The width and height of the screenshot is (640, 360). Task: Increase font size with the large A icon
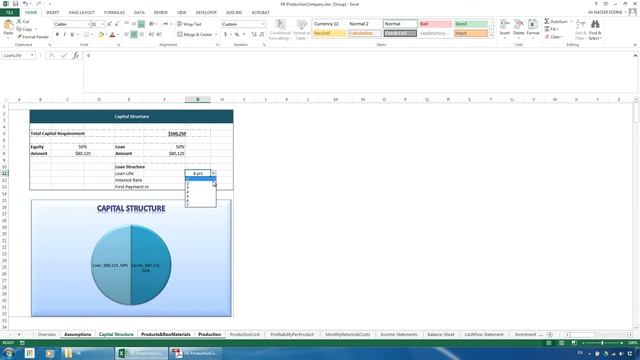(109, 24)
